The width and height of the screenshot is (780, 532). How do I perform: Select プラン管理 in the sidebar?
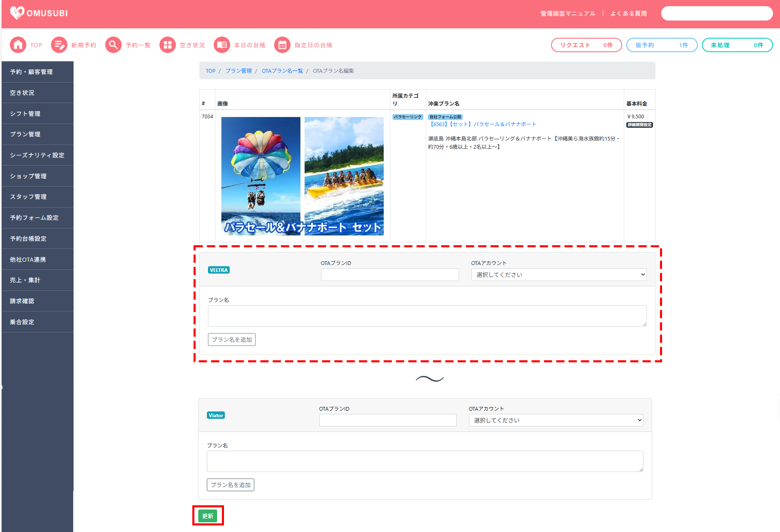pos(37,134)
